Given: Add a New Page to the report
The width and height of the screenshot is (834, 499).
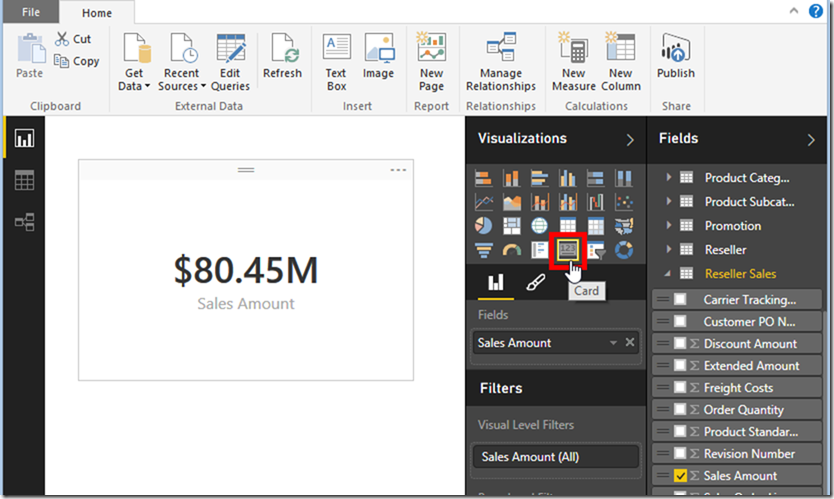Looking at the screenshot, I should click(x=431, y=62).
